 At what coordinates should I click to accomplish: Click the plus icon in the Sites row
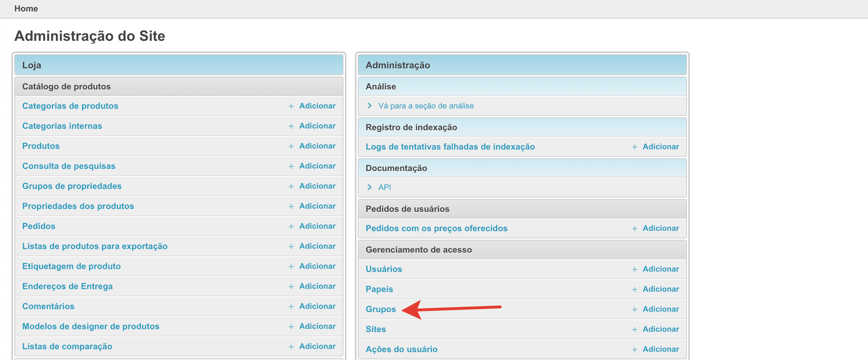tap(635, 330)
